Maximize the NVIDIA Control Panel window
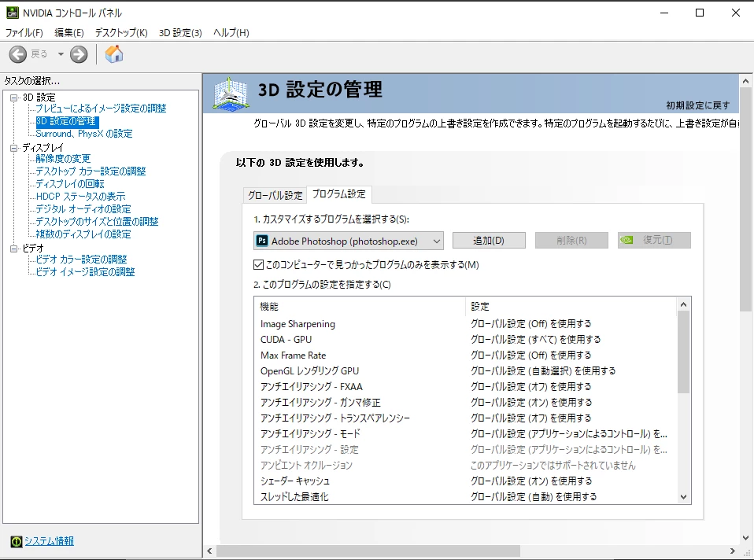This screenshot has height=560, width=754. (x=700, y=13)
